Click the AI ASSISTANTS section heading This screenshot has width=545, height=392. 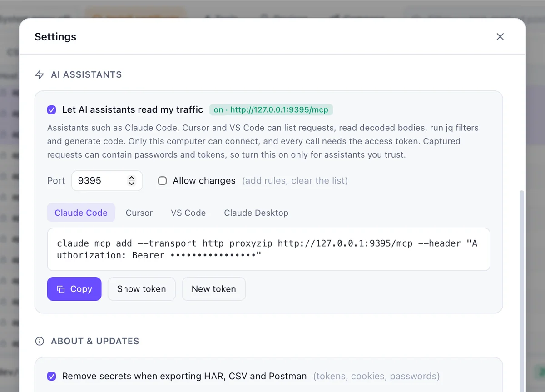tap(86, 74)
